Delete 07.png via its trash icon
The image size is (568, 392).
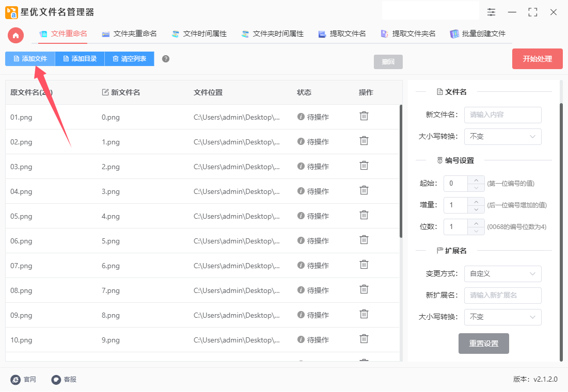coord(364,265)
